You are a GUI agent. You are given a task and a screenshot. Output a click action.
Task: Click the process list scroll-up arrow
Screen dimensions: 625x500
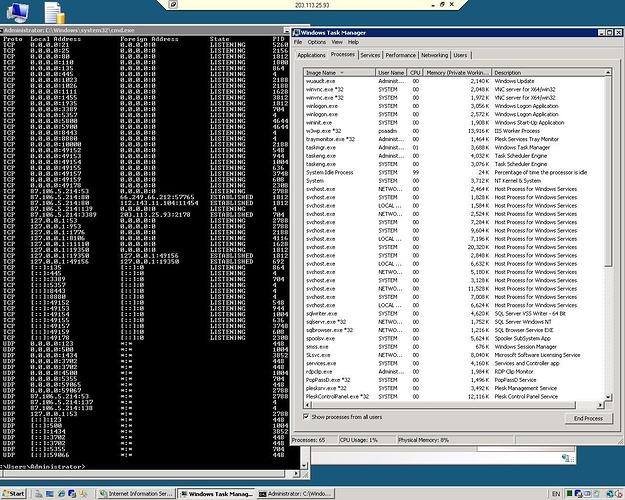tap(608, 73)
